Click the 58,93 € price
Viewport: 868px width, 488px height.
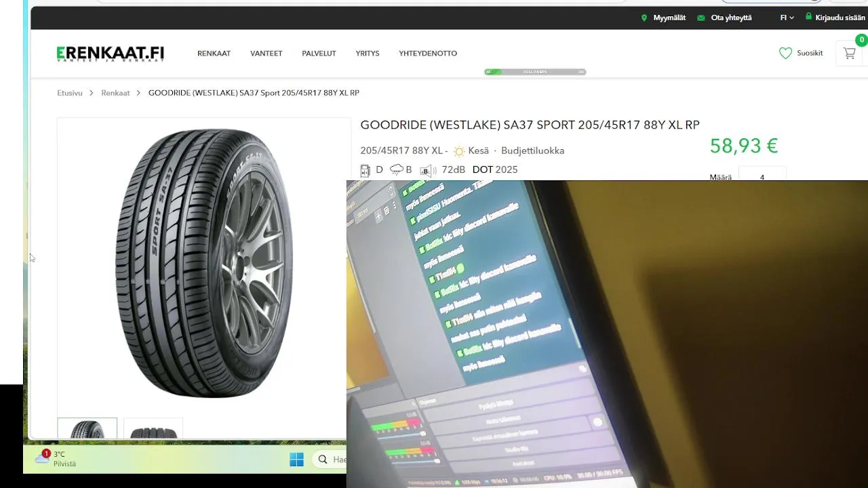[743, 146]
